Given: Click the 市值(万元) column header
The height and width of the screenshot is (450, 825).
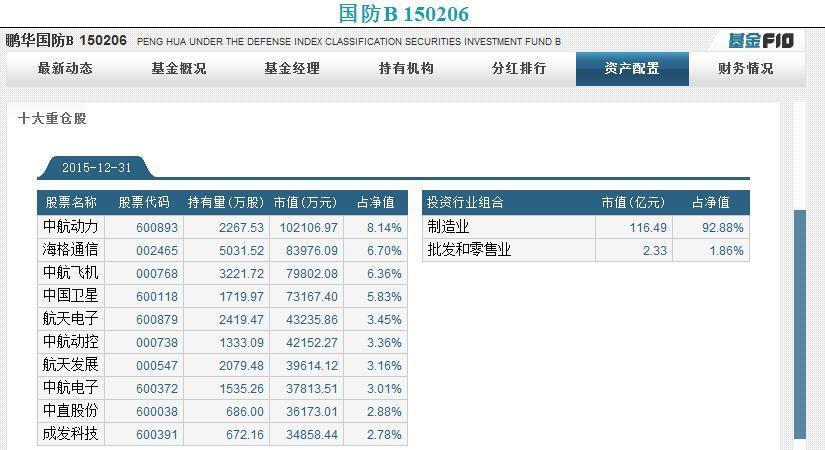Looking at the screenshot, I should [305, 203].
